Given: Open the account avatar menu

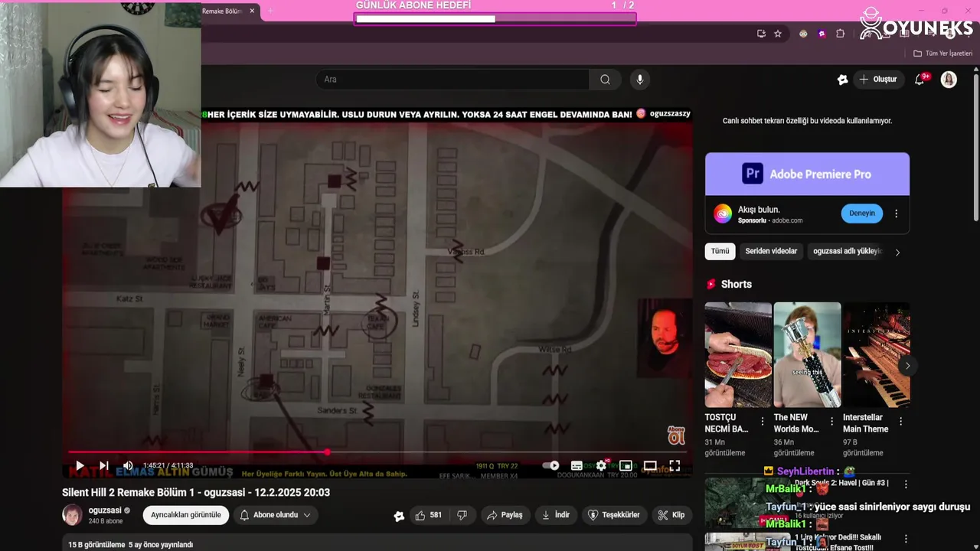Looking at the screenshot, I should (949, 80).
